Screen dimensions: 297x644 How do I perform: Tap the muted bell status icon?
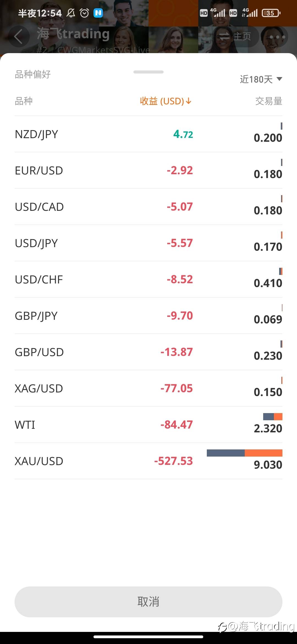pyautogui.click(x=71, y=13)
